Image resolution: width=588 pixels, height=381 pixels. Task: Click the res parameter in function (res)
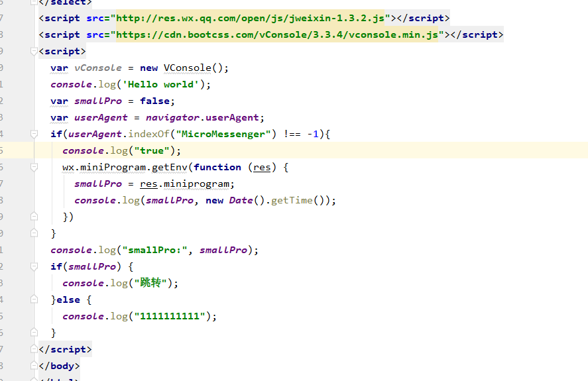coord(262,167)
